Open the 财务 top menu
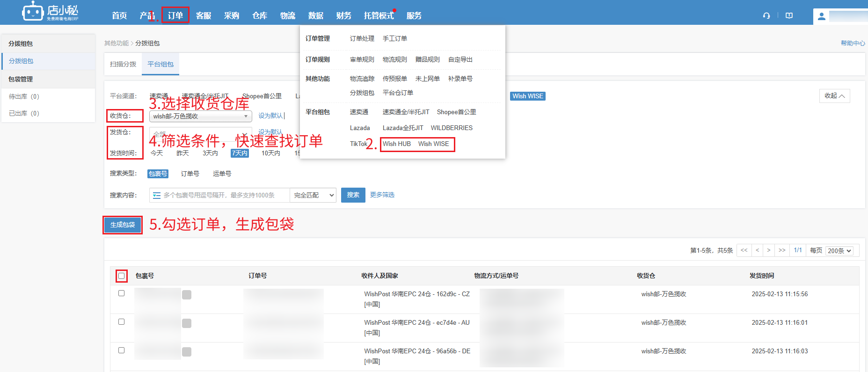This screenshot has width=868, height=372. 344,15
